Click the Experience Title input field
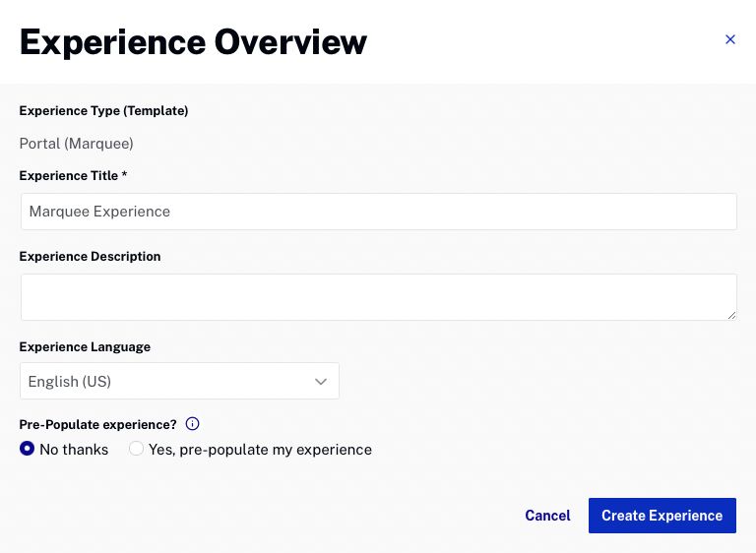Screen dimensions: 756x553 click(x=378, y=212)
